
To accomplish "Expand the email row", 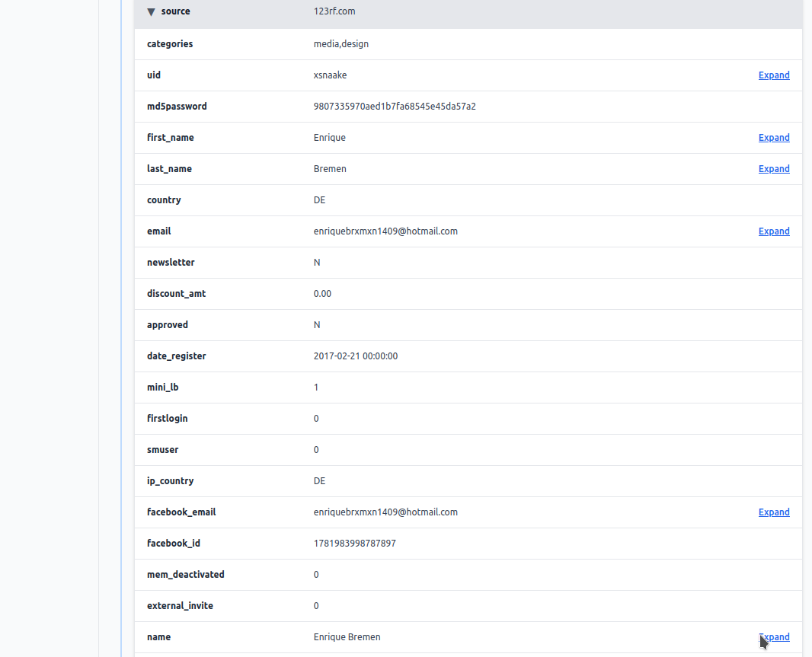I will (x=774, y=231).
